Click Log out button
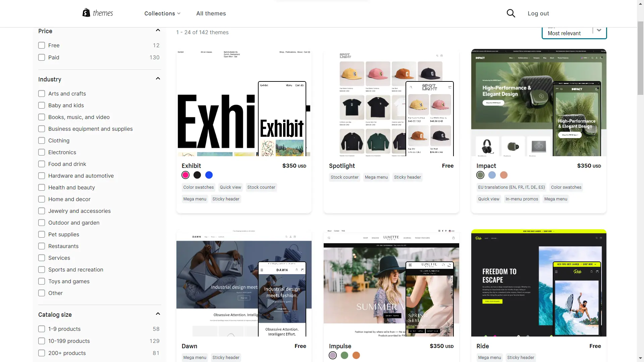Screen dimensions: 644x362 (538, 13)
